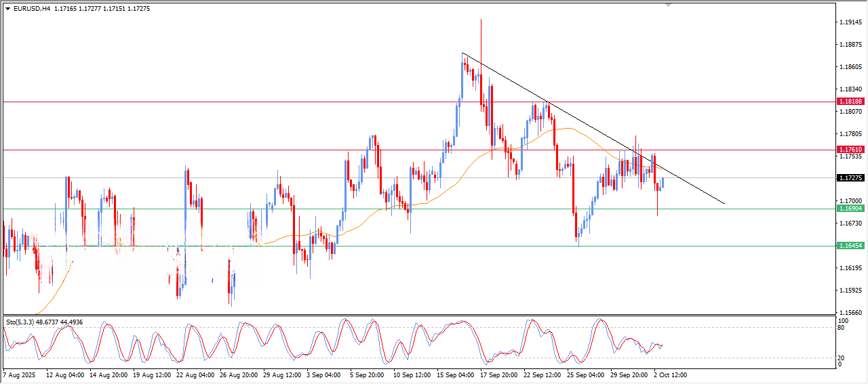Click the stochastic 20 level scale mark

pyautogui.click(x=842, y=358)
